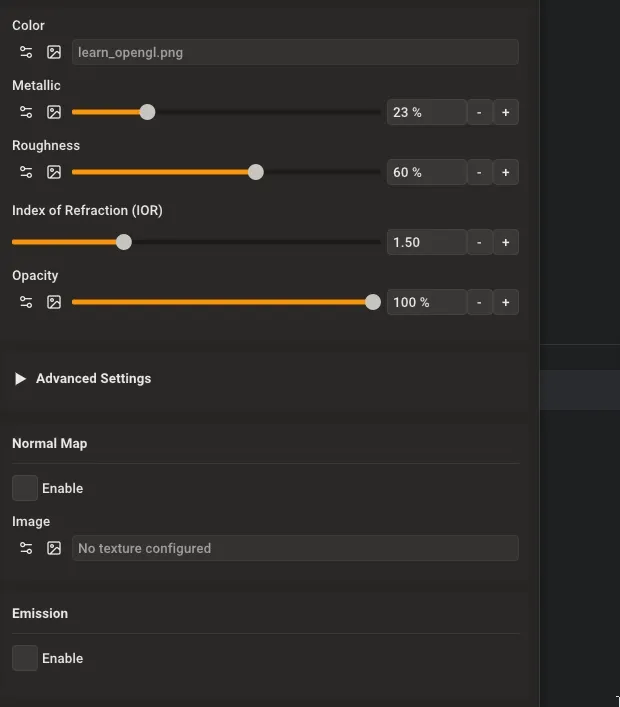Decrease Roughness value with minus button
The height and width of the screenshot is (707, 620).
(x=479, y=172)
